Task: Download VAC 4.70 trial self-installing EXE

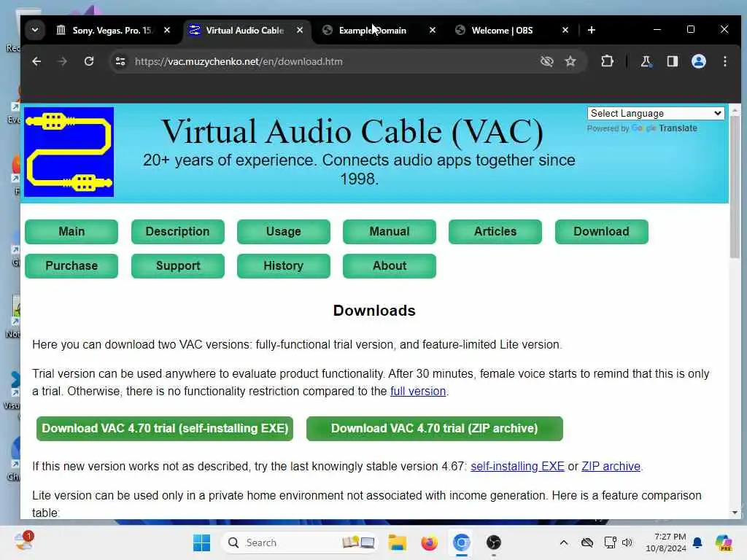Action: tap(165, 429)
